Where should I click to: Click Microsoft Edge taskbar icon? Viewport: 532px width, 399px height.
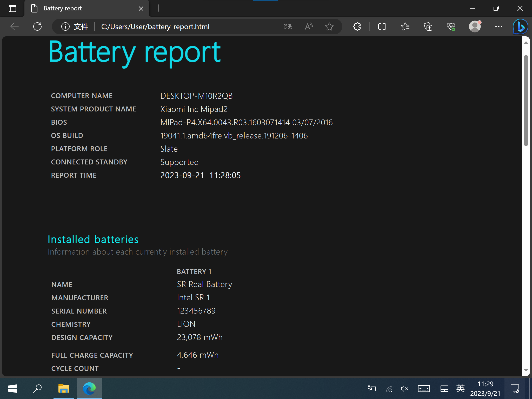[x=89, y=389]
